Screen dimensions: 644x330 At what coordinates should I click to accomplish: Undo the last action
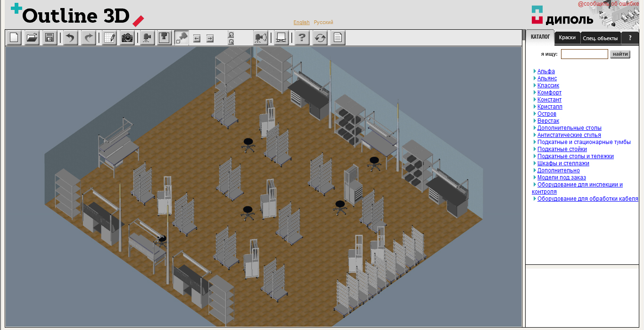coord(70,38)
